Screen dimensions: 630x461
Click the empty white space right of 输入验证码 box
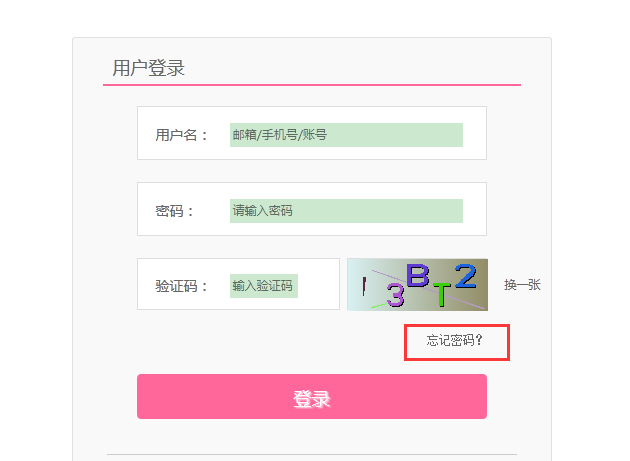point(318,285)
